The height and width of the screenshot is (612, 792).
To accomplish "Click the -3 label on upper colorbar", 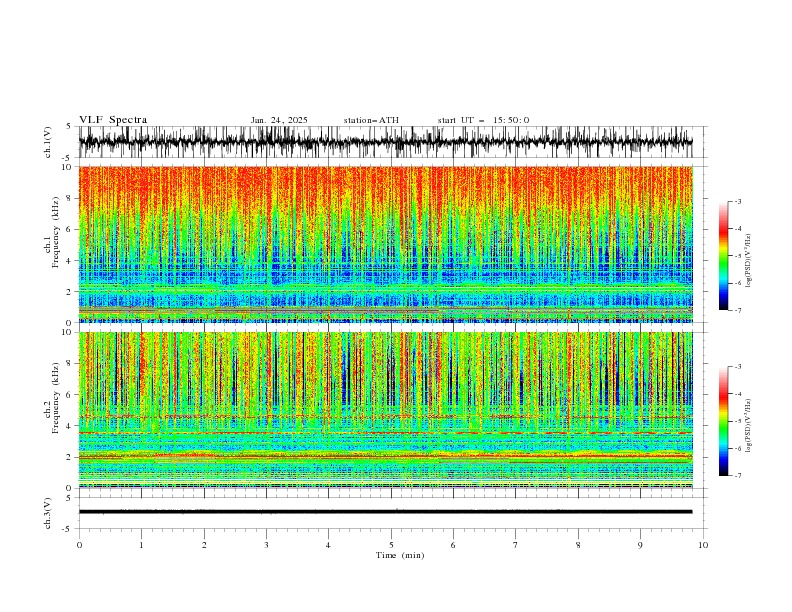I will 738,201.
